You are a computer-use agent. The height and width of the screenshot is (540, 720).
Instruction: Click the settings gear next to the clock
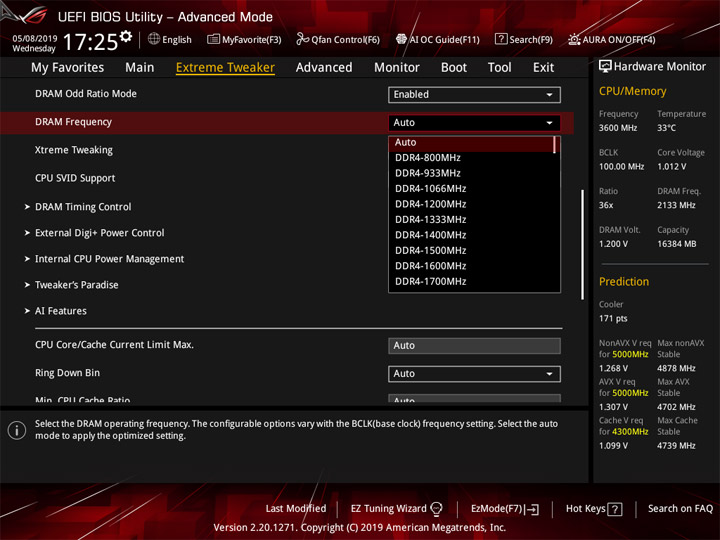pyautogui.click(x=126, y=36)
